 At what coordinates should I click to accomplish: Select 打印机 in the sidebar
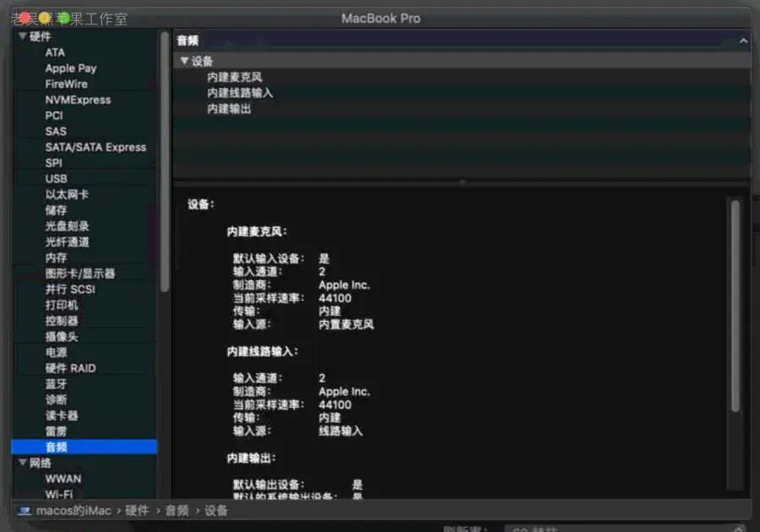62,305
